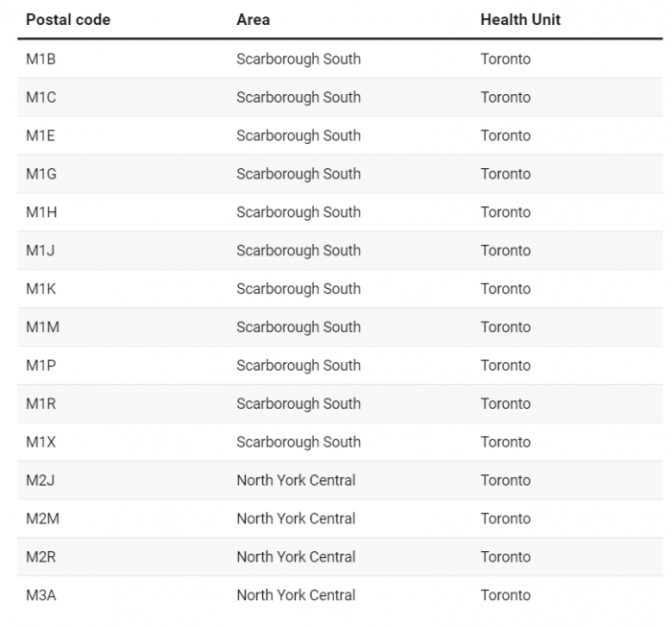The height and width of the screenshot is (627, 672).
Task: Click the Health Unit column header
Action: pyautogui.click(x=520, y=20)
